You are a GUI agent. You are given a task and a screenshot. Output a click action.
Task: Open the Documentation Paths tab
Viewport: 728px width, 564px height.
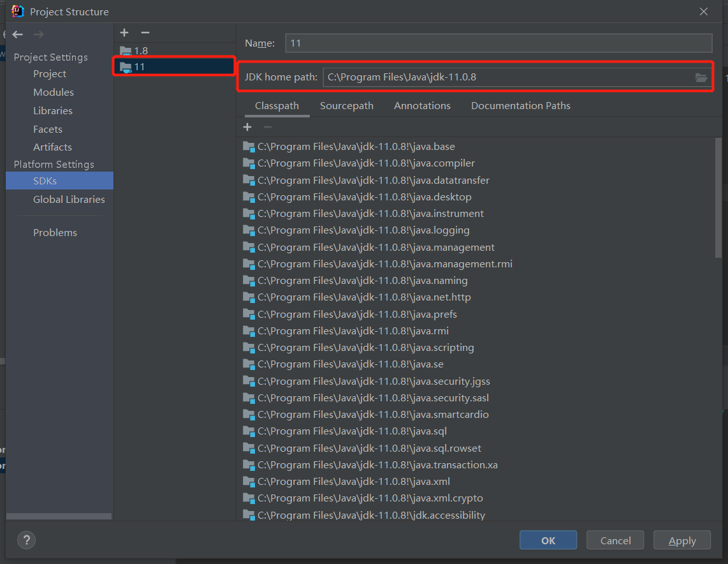click(x=520, y=105)
